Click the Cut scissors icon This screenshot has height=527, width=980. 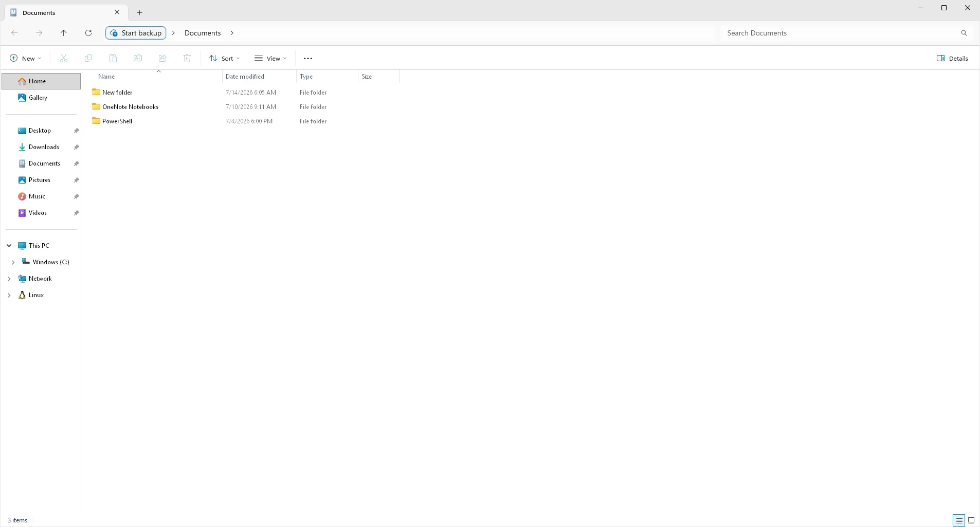(x=64, y=59)
